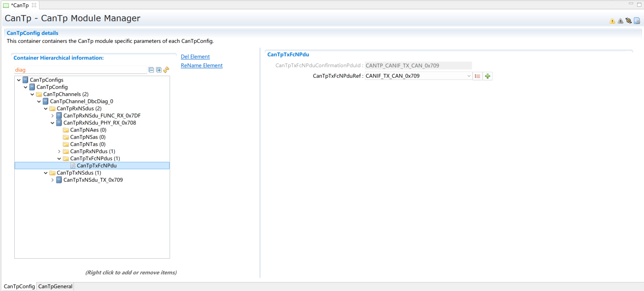
Task: Click the gear with arrows sync icon
Action: click(628, 21)
